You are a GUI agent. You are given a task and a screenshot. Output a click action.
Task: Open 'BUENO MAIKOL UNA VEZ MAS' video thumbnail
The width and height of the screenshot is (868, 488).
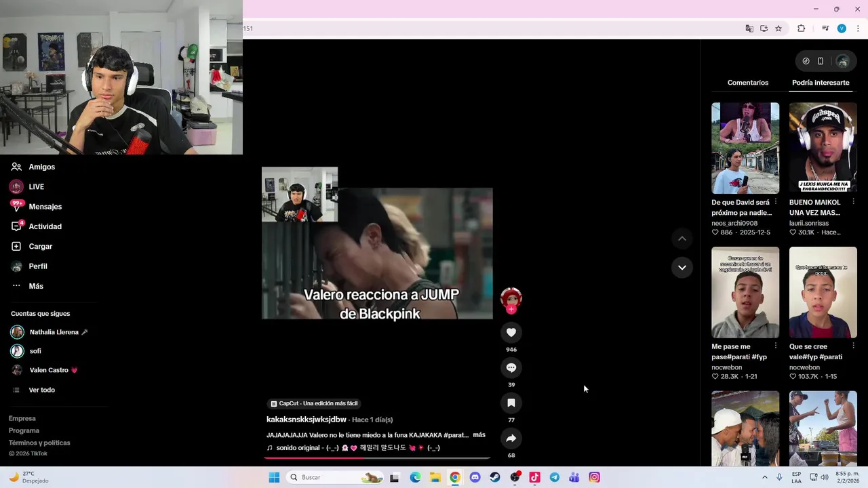pos(823,148)
